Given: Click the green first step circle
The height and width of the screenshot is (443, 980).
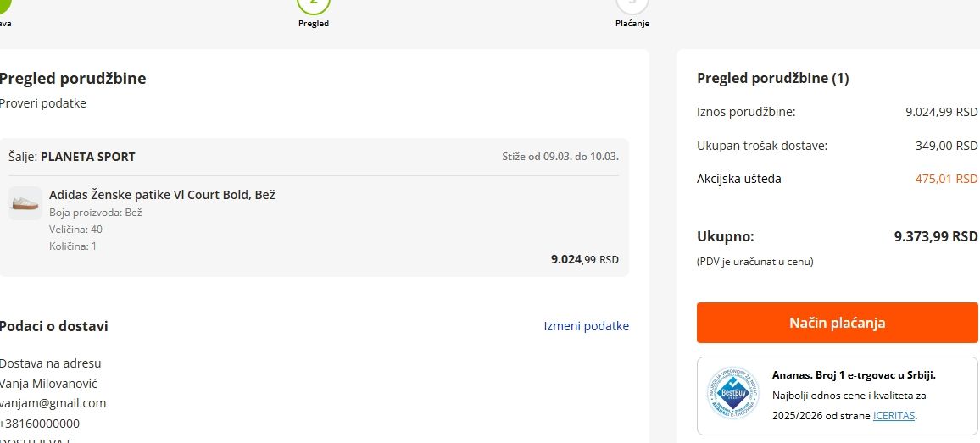Looking at the screenshot, I should click(3, 5).
